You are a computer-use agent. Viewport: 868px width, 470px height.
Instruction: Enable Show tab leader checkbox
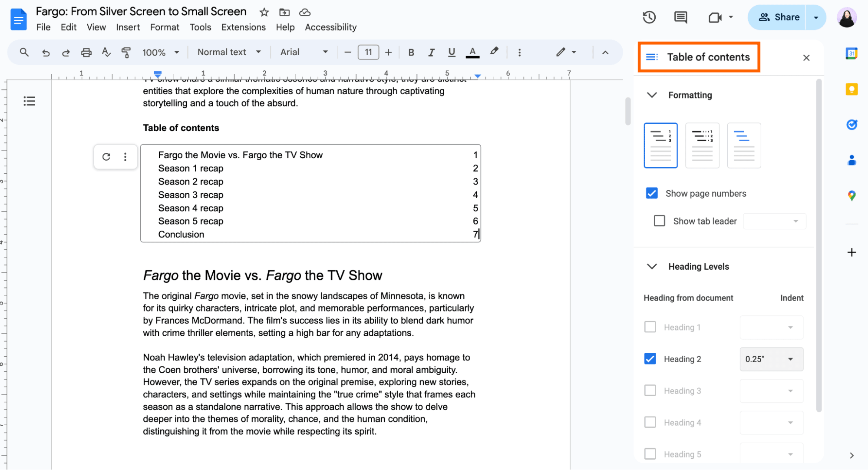pyautogui.click(x=659, y=221)
